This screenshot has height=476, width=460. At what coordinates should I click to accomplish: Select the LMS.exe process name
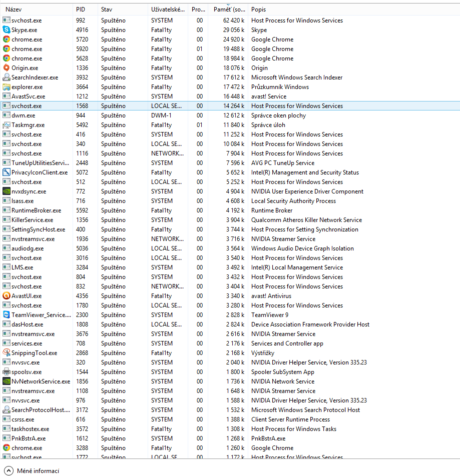[22, 267]
